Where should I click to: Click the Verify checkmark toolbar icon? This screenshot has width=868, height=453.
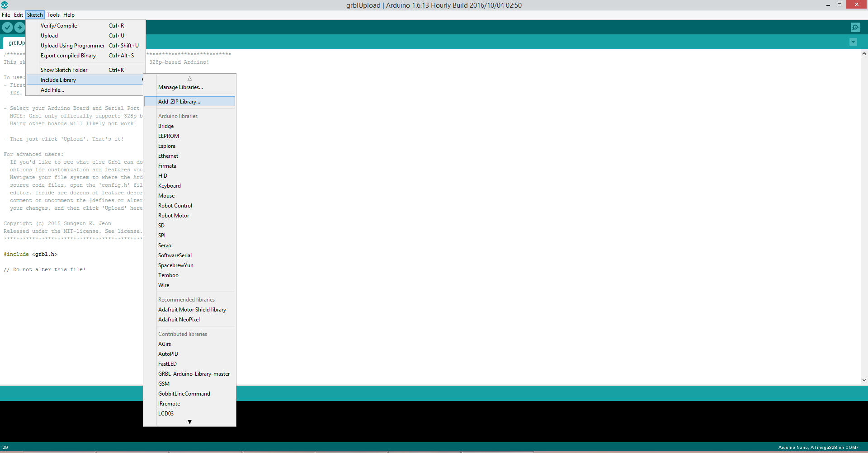(x=7, y=28)
